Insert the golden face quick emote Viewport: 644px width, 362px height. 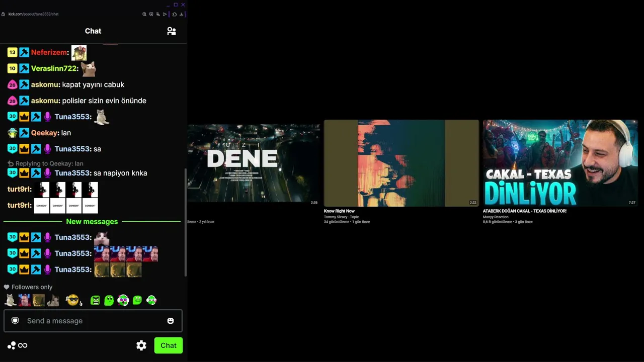[x=39, y=300]
